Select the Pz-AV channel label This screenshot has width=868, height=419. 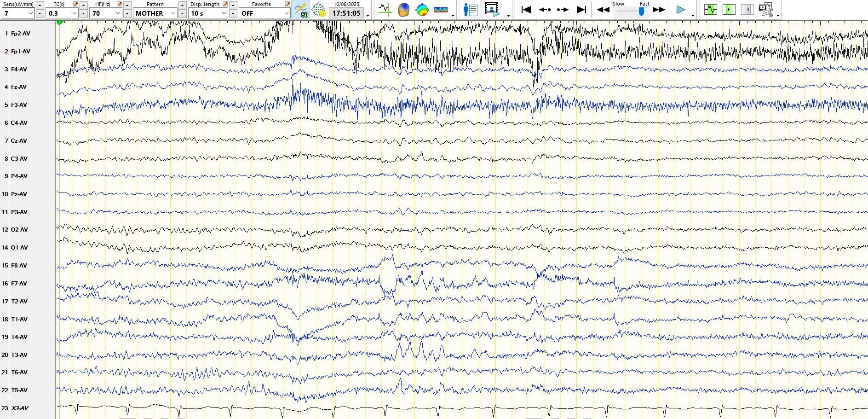click(19, 194)
